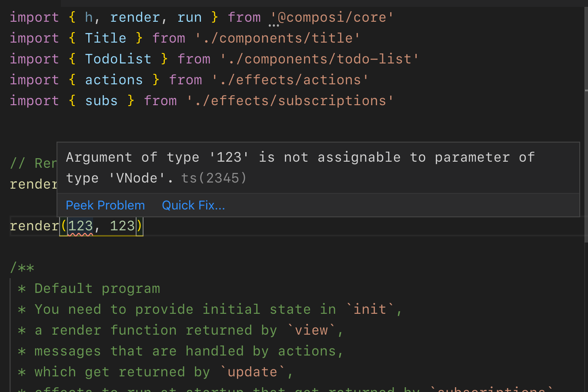Screen dimensions: 588x392
Task: Select the second 123 argument in render call
Action: 122,226
